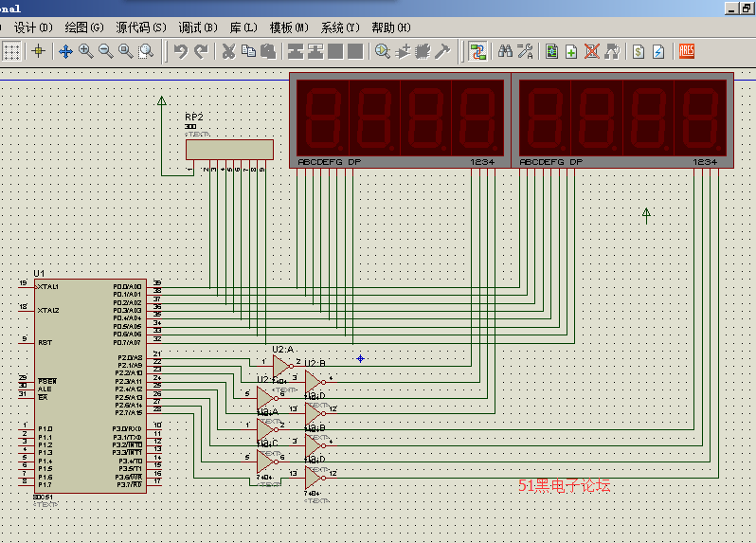Image resolution: width=756 pixels, height=543 pixels.
Task: Redo the undone action
Action: [x=201, y=51]
